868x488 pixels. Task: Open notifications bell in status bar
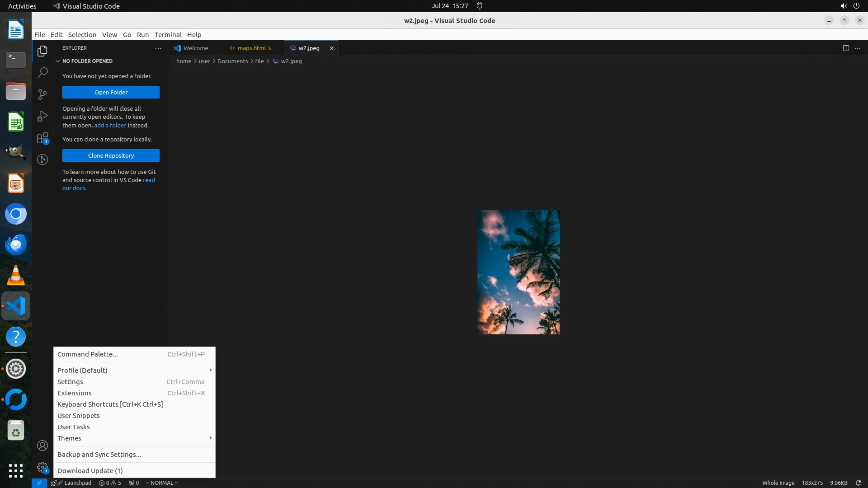(x=858, y=483)
